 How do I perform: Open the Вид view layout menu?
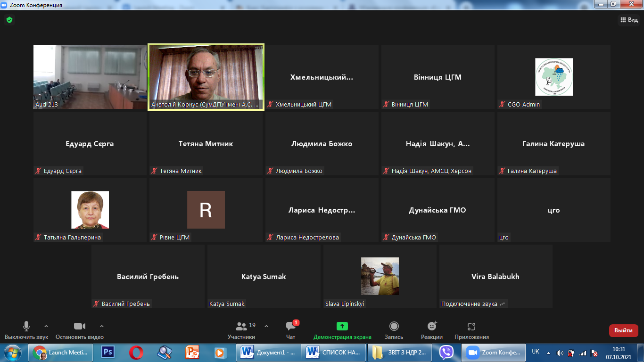(628, 20)
